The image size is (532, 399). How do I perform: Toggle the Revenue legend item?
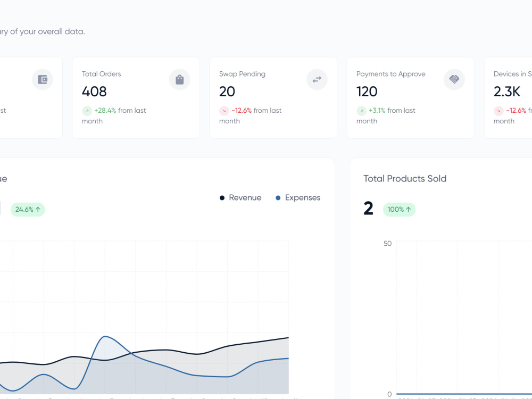tap(240, 197)
